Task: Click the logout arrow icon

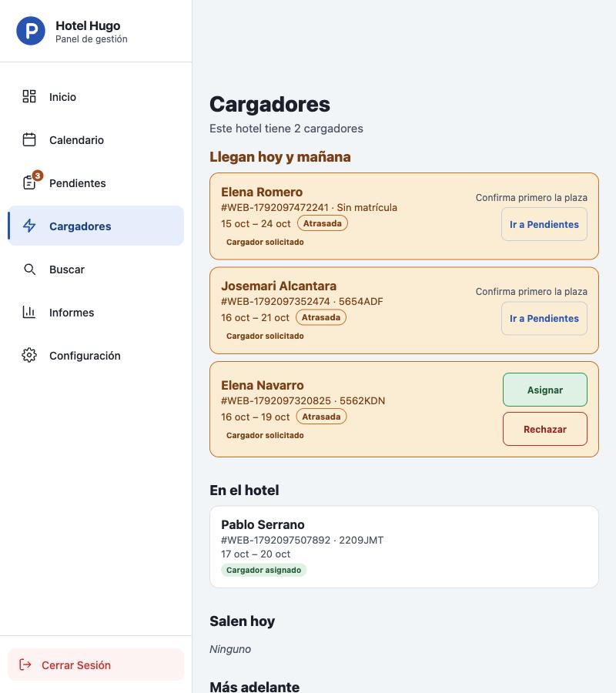Action: 25,665
